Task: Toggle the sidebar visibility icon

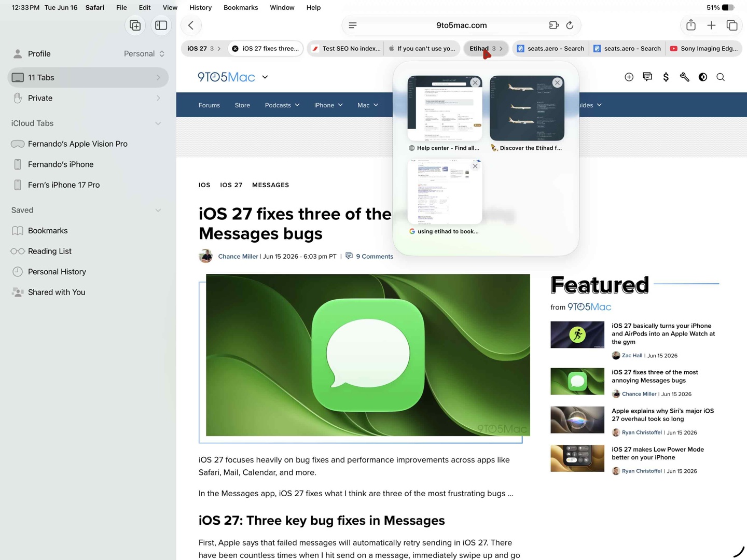Action: [161, 25]
